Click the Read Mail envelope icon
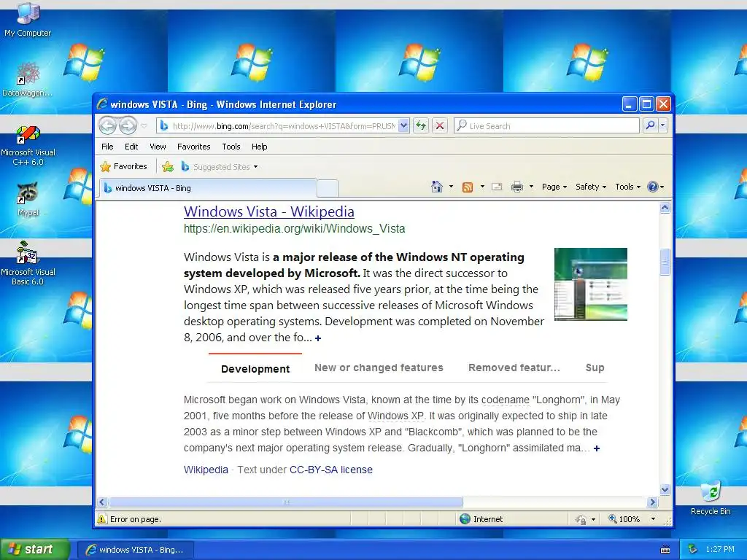747x560 pixels. tap(496, 187)
